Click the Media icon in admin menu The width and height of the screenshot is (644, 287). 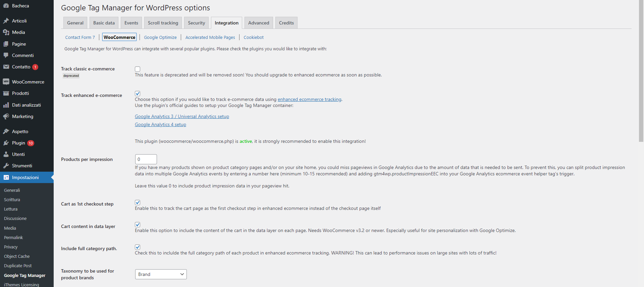[6, 32]
